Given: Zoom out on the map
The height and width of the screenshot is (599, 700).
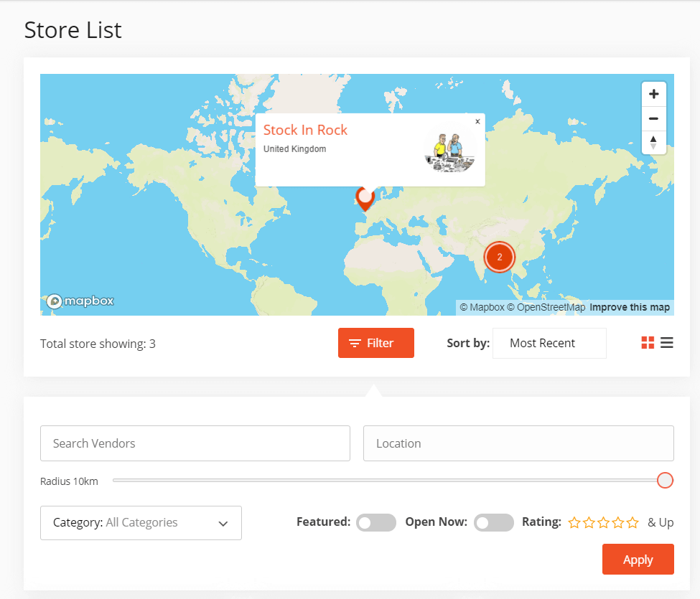Looking at the screenshot, I should [653, 118].
